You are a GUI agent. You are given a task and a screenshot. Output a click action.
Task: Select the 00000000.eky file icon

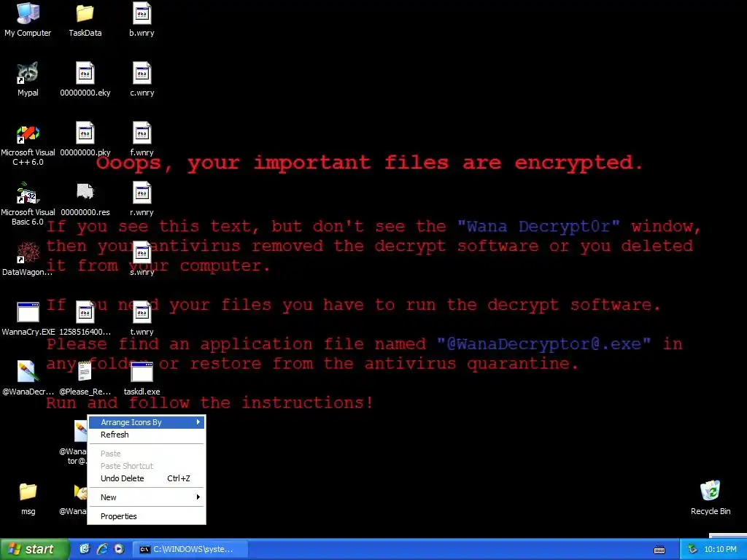point(85,79)
